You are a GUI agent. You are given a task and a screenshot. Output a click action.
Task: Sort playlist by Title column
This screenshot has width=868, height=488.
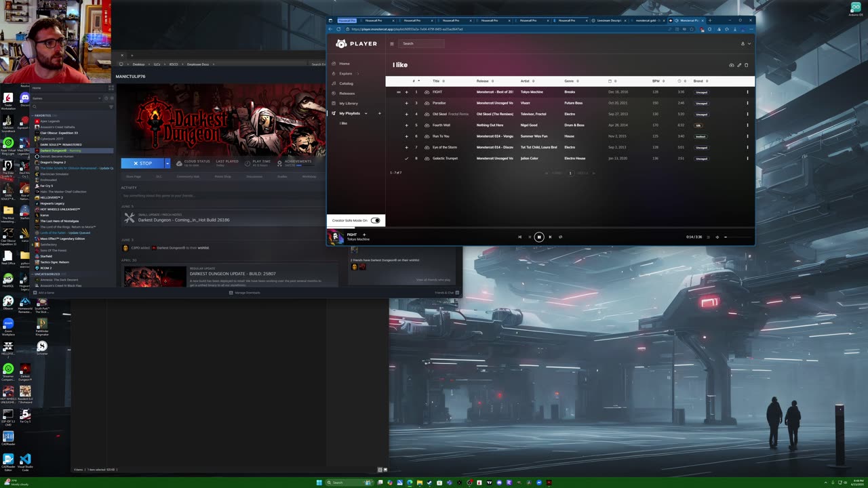(438, 81)
